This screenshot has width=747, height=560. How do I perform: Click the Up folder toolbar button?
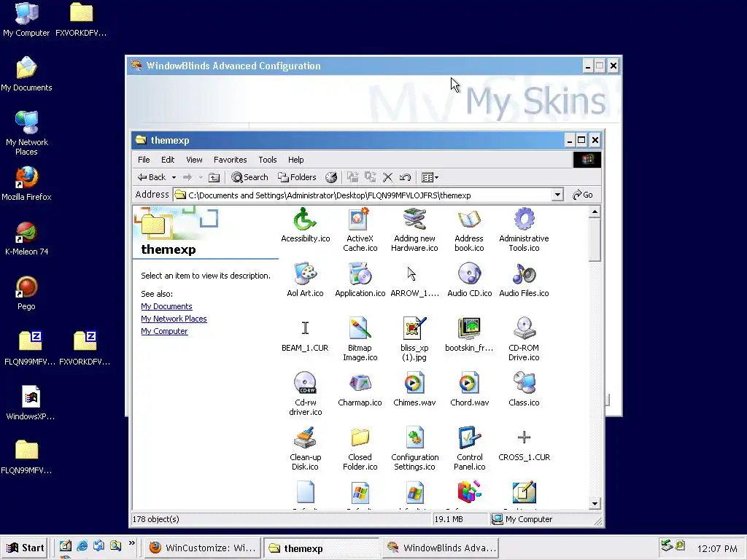214,178
